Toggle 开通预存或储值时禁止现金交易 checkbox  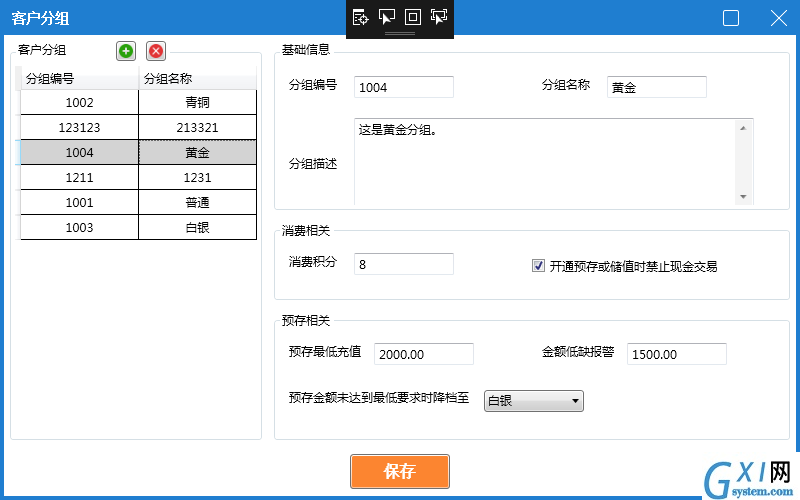pyautogui.click(x=538, y=266)
